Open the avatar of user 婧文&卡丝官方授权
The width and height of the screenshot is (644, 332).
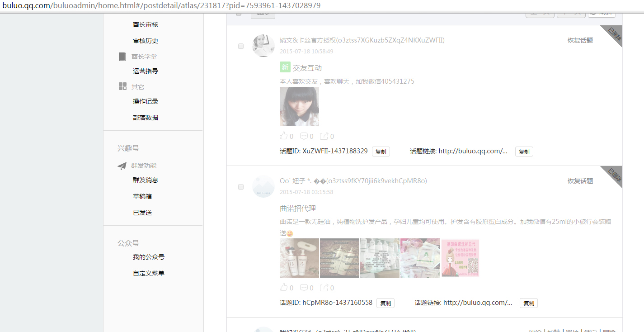pyautogui.click(x=263, y=46)
